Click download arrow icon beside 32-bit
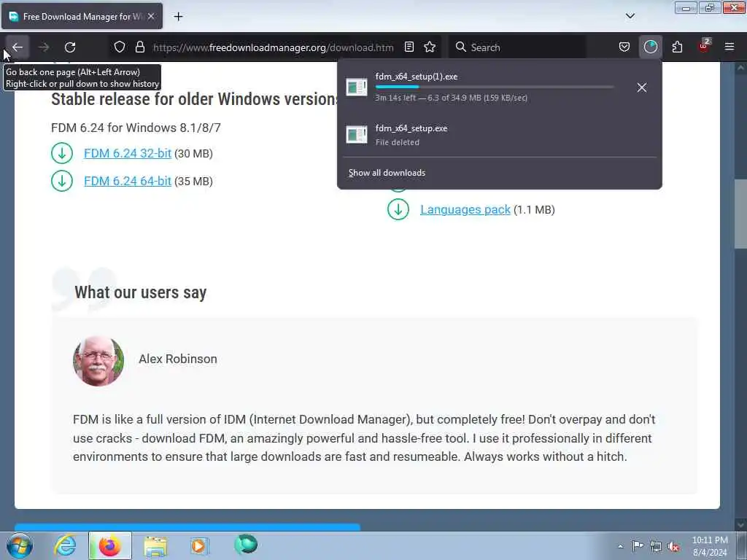747x560 pixels. click(62, 153)
